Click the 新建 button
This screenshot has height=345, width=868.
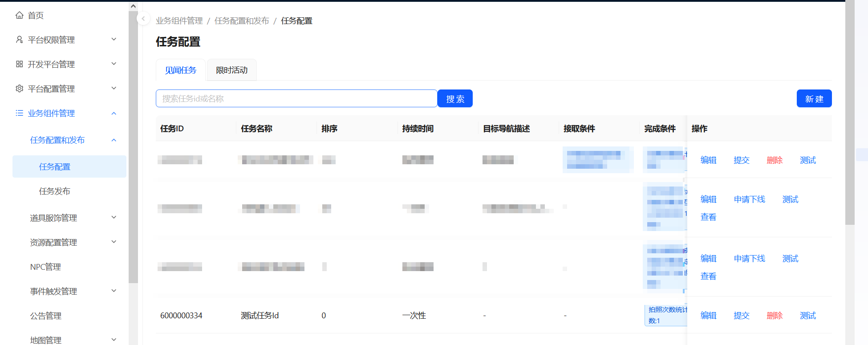point(814,99)
